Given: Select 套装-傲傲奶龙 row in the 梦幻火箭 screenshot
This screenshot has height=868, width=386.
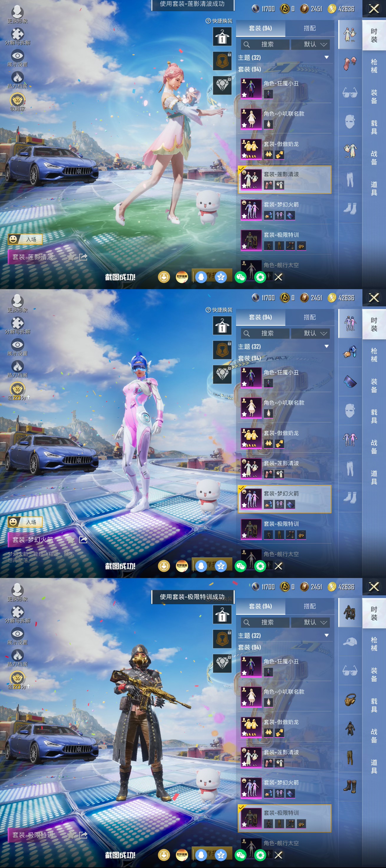Looking at the screenshot, I should click(x=285, y=438).
